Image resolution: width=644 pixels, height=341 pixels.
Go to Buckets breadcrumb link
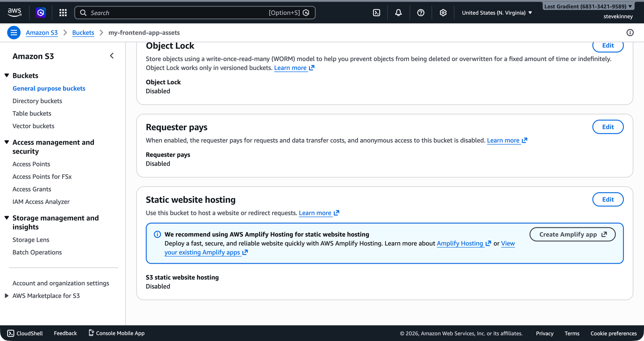click(83, 33)
